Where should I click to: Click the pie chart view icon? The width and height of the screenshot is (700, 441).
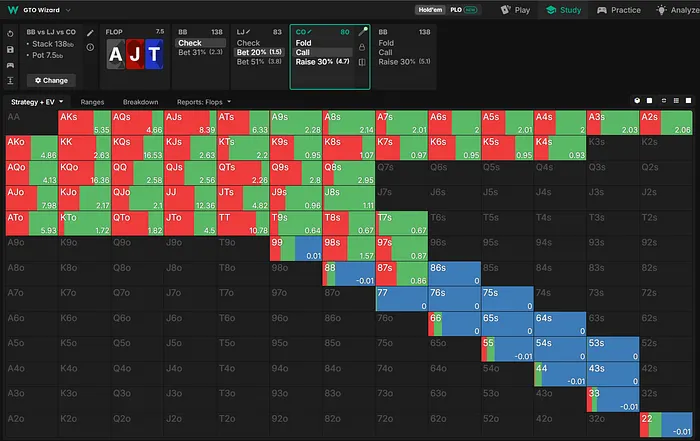coord(637,101)
